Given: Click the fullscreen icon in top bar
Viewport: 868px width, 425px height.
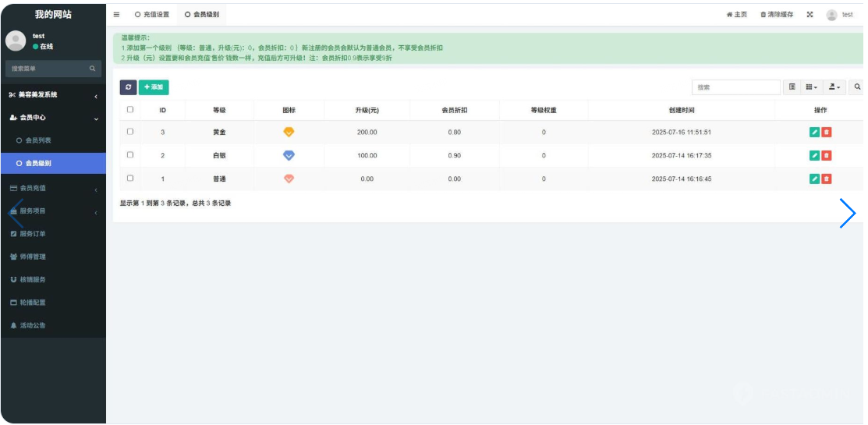Looking at the screenshot, I should point(810,15).
